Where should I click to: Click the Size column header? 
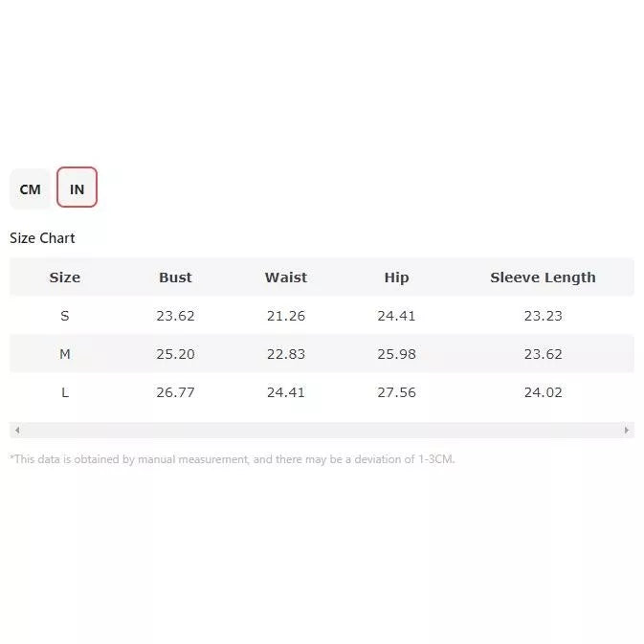click(x=65, y=278)
